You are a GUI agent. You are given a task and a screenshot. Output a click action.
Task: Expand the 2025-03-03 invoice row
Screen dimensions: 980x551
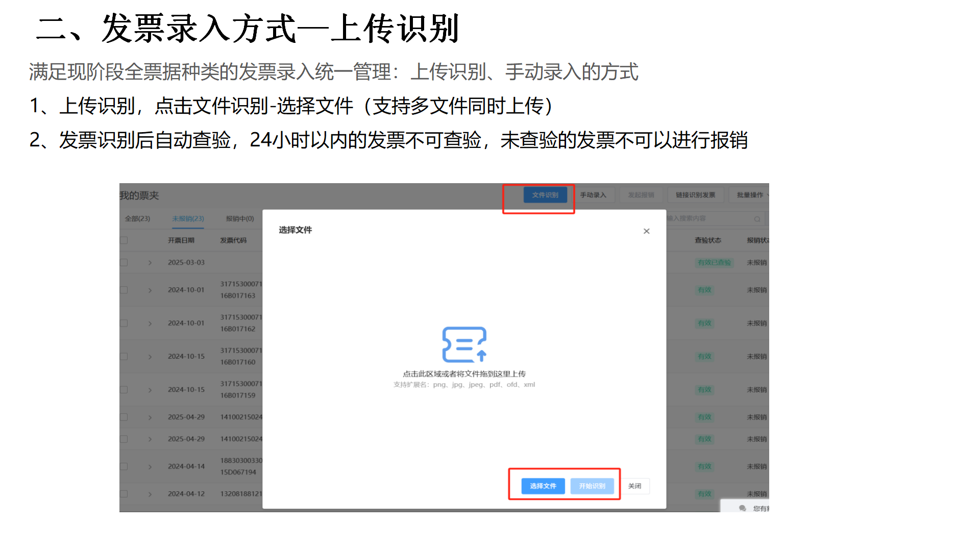150,262
